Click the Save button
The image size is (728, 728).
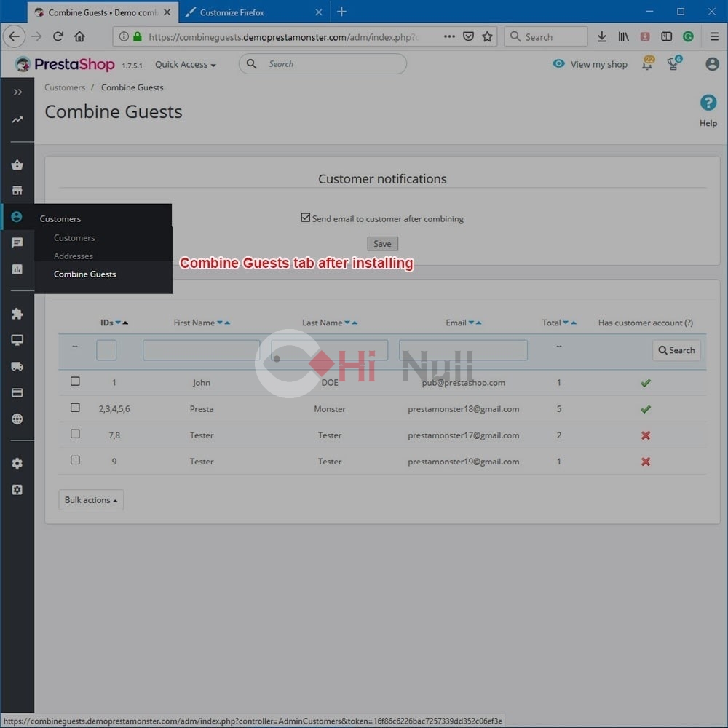pos(383,244)
